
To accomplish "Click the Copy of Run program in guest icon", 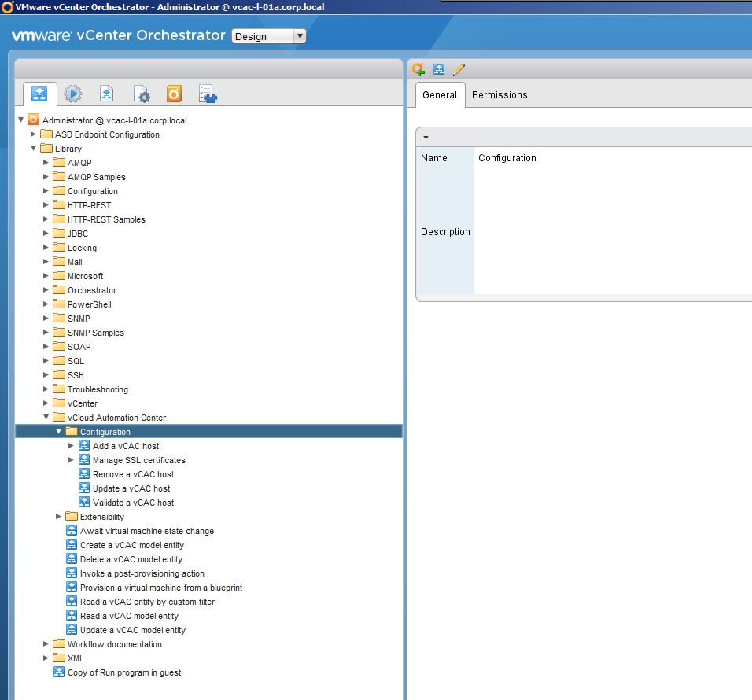I will (x=59, y=672).
